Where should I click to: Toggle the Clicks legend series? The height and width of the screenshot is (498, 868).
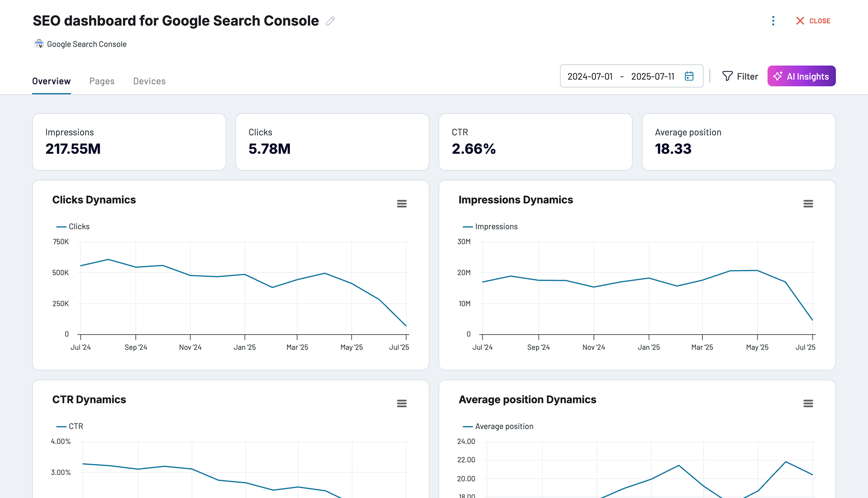[73, 226]
